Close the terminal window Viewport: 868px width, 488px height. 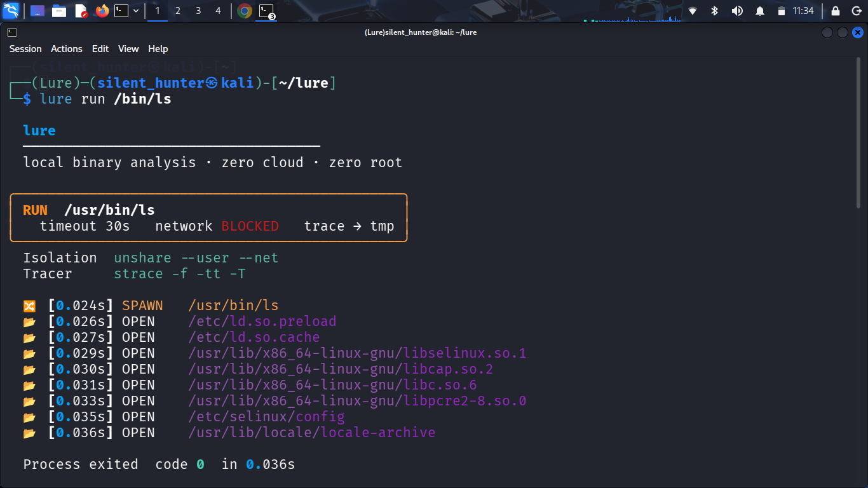coord(858,32)
